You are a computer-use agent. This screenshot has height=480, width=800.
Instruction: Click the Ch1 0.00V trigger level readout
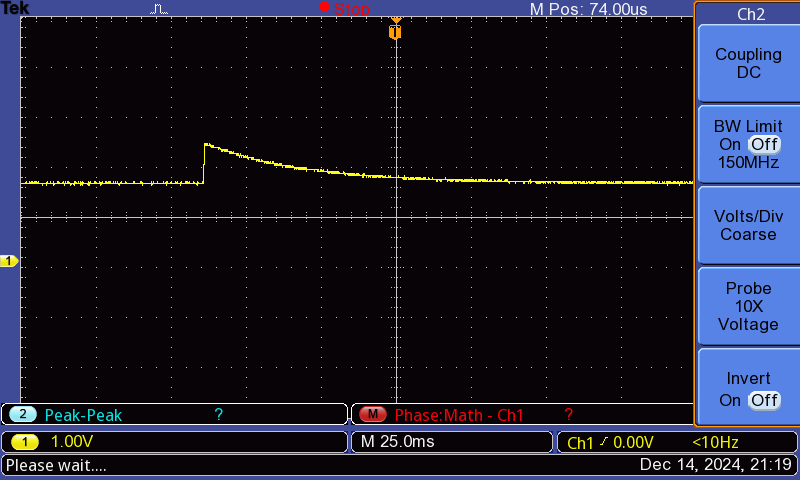[610, 442]
